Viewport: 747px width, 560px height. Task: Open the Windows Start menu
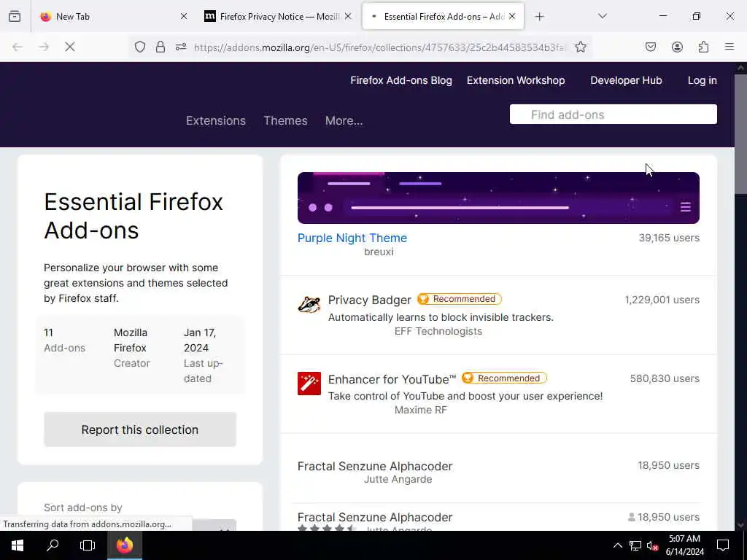click(18, 545)
